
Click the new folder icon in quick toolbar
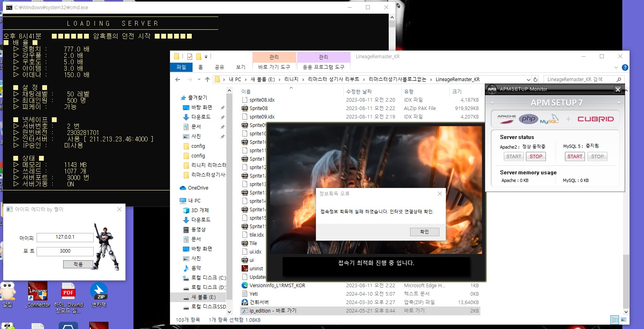pos(199,57)
